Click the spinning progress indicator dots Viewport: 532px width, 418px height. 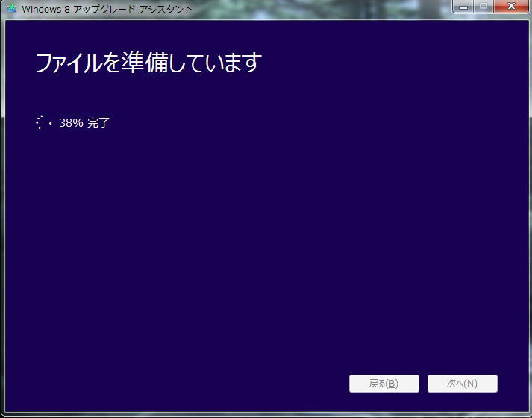pos(44,122)
